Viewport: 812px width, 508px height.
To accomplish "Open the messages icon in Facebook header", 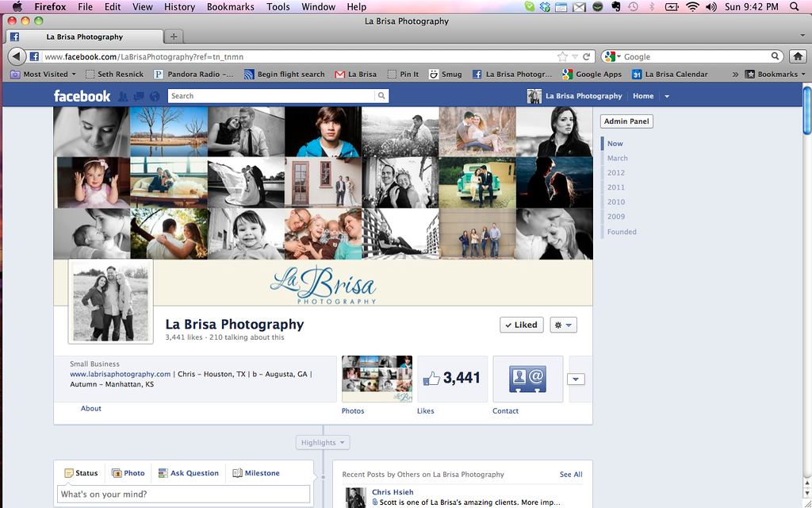I will pos(139,96).
